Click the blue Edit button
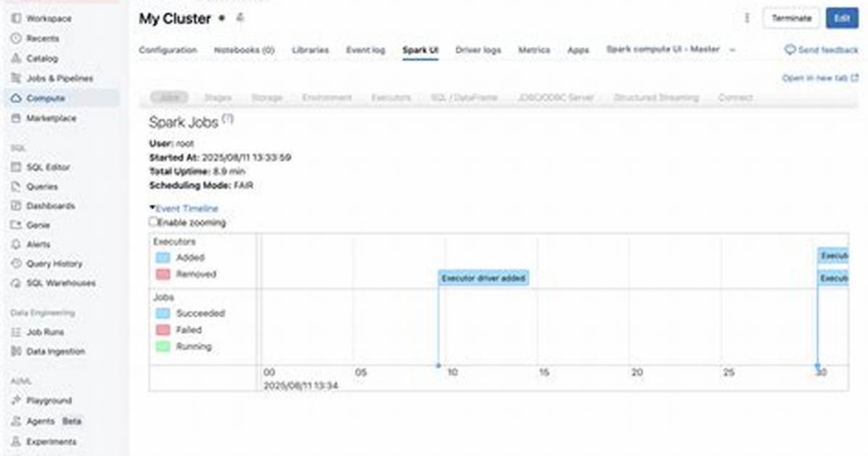868x456 pixels. pos(842,18)
